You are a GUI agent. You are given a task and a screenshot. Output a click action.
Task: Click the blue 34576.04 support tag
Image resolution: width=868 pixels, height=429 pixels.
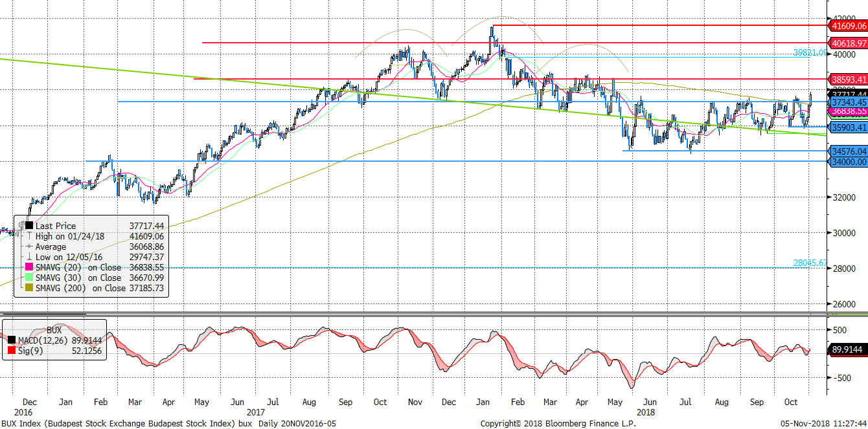[849, 151]
